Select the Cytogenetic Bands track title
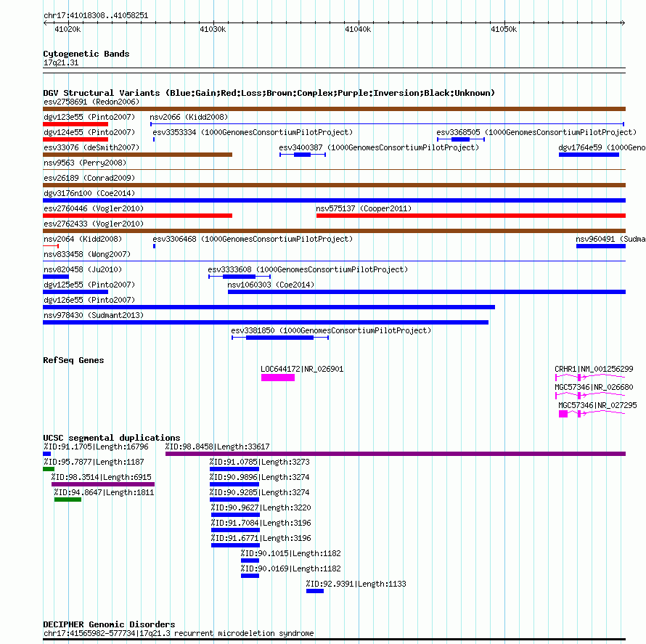This screenshot has width=646, height=644. pyautogui.click(x=86, y=54)
